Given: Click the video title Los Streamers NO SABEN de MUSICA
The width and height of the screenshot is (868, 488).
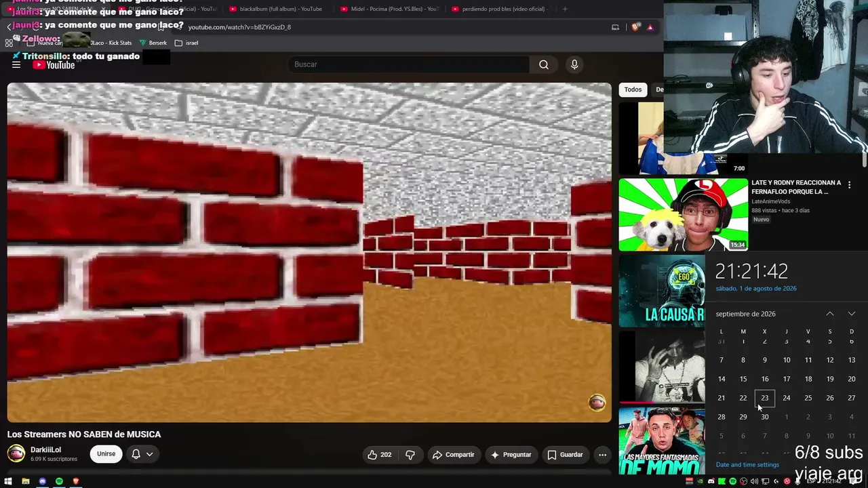Looking at the screenshot, I should pos(84,434).
